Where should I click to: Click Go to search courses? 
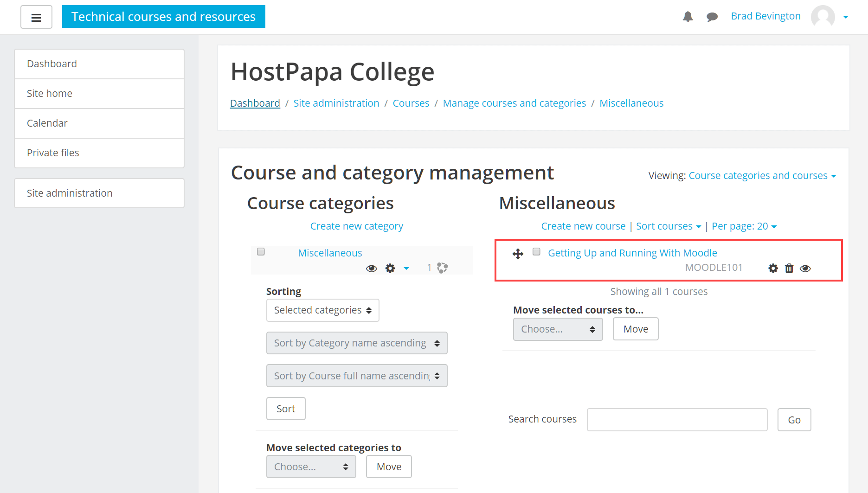[x=794, y=420]
